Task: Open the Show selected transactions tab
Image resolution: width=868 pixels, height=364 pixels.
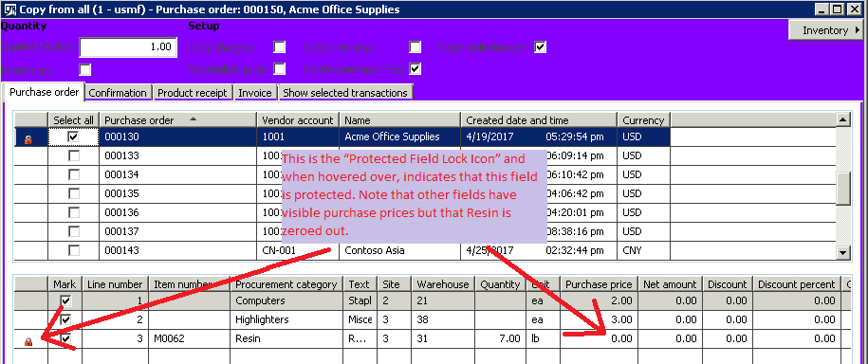Action: coord(345,92)
